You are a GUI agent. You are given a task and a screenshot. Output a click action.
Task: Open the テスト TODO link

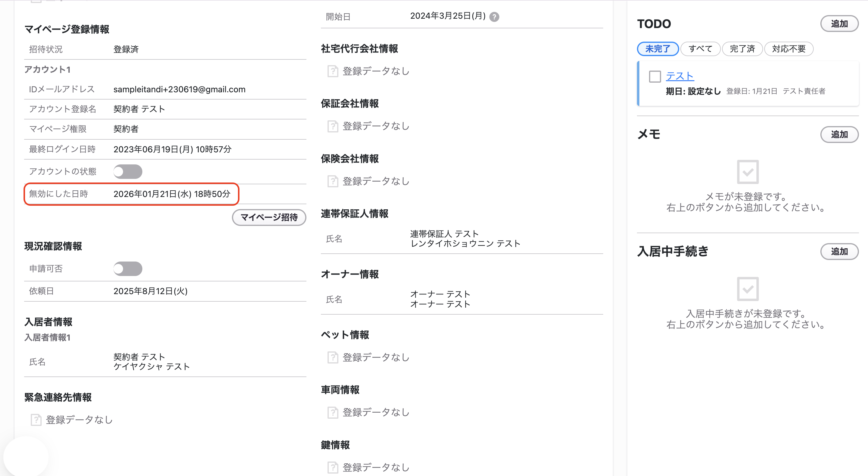point(680,76)
